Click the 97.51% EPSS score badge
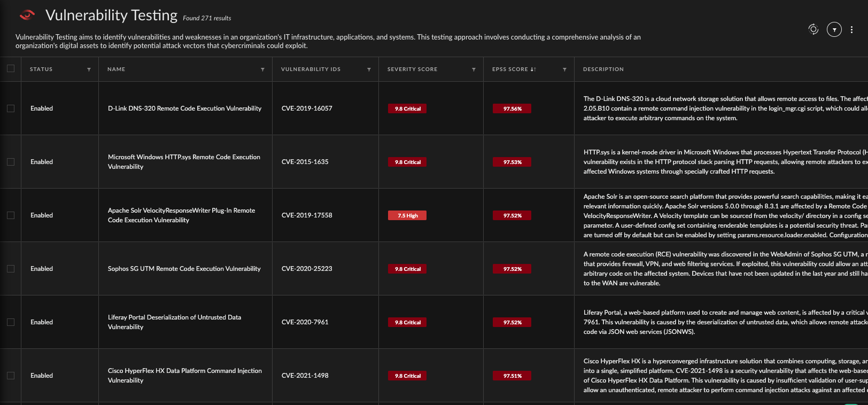Viewport: 868px width, 405px height. (x=512, y=376)
